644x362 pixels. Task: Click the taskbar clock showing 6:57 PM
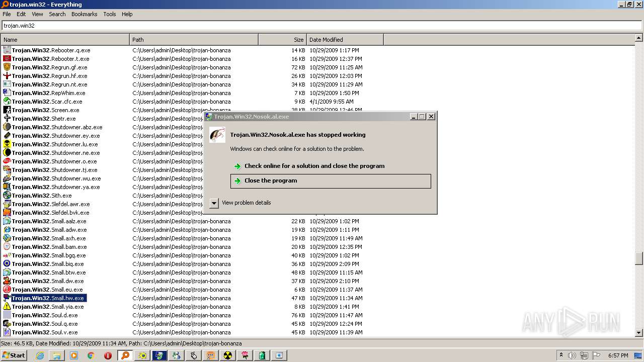point(618,355)
